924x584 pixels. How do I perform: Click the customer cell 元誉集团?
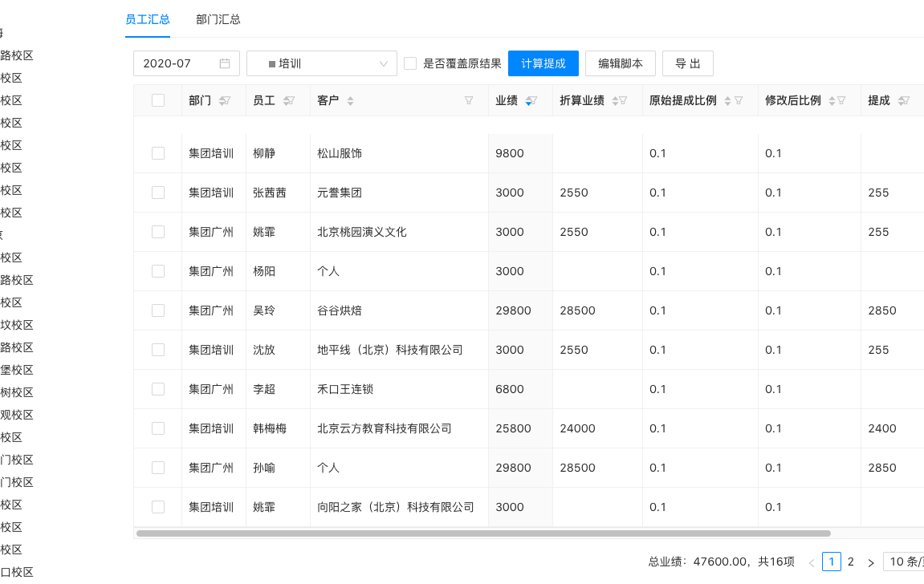tap(340, 193)
